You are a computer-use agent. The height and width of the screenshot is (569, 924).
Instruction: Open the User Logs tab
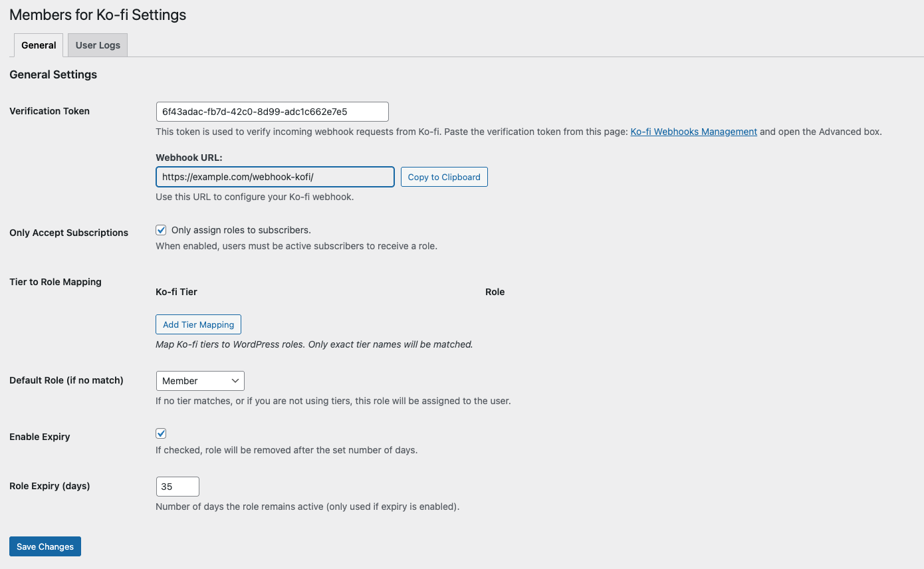tap(98, 45)
